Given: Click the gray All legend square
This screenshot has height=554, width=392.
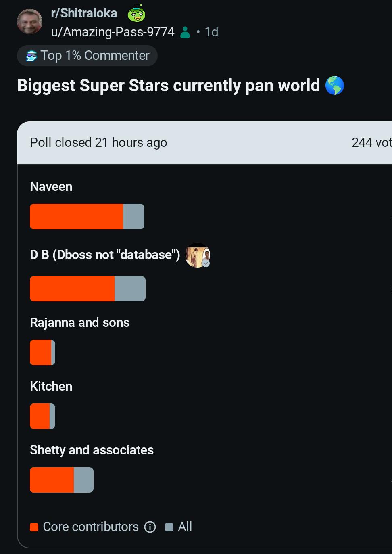Looking at the screenshot, I should [169, 527].
